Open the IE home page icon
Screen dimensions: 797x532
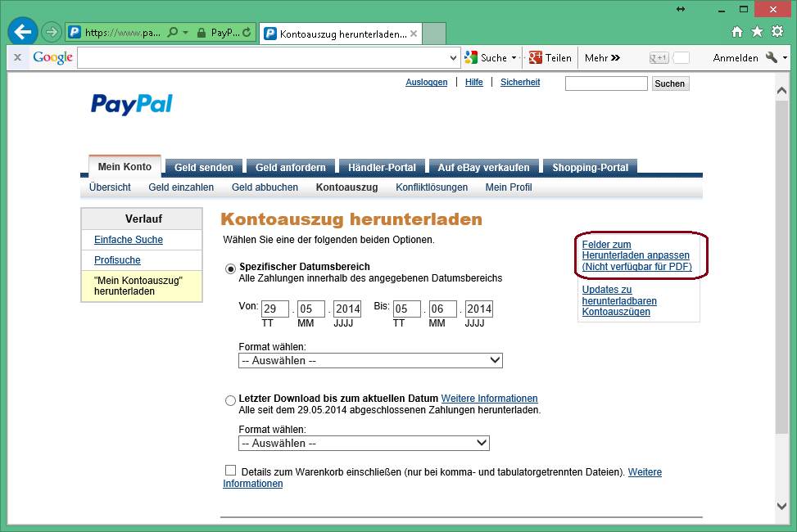click(x=737, y=32)
